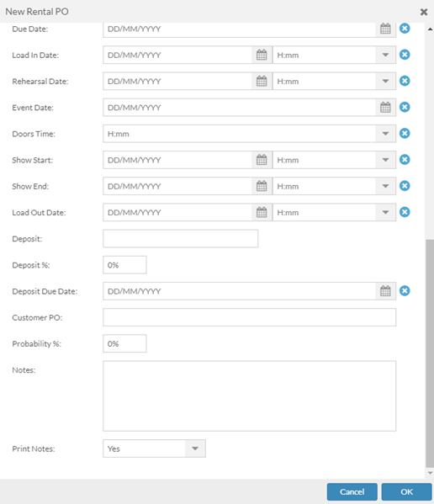The image size is (434, 504).
Task: Focus the Event Date input field
Action: tap(240, 108)
